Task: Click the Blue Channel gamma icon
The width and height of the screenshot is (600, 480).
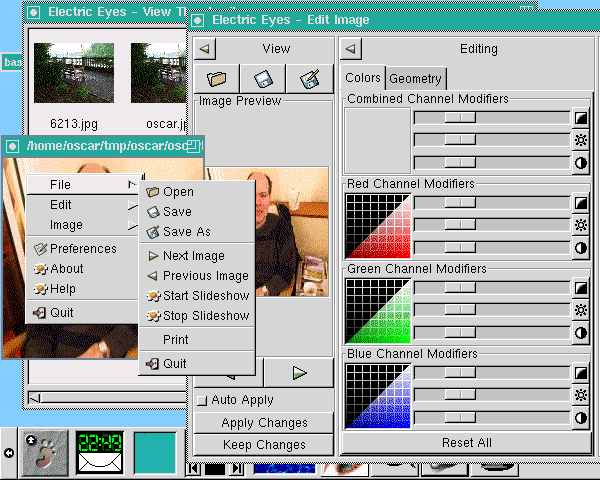Action: (x=581, y=373)
